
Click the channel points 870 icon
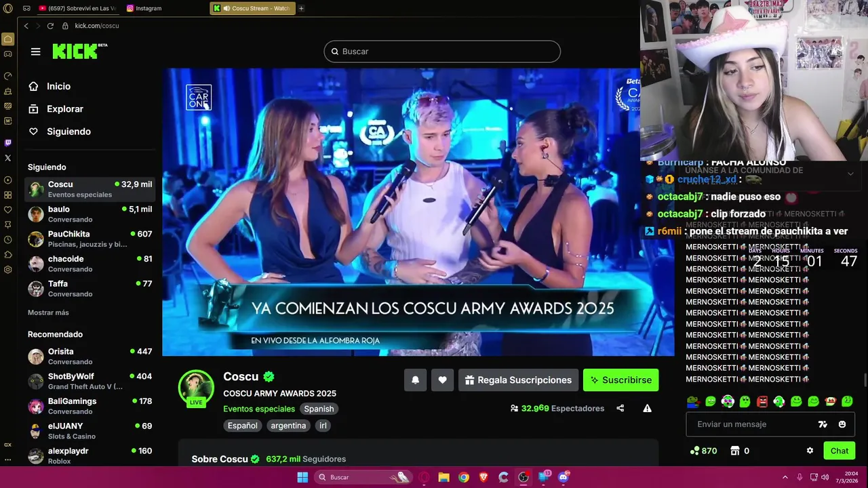694,451
